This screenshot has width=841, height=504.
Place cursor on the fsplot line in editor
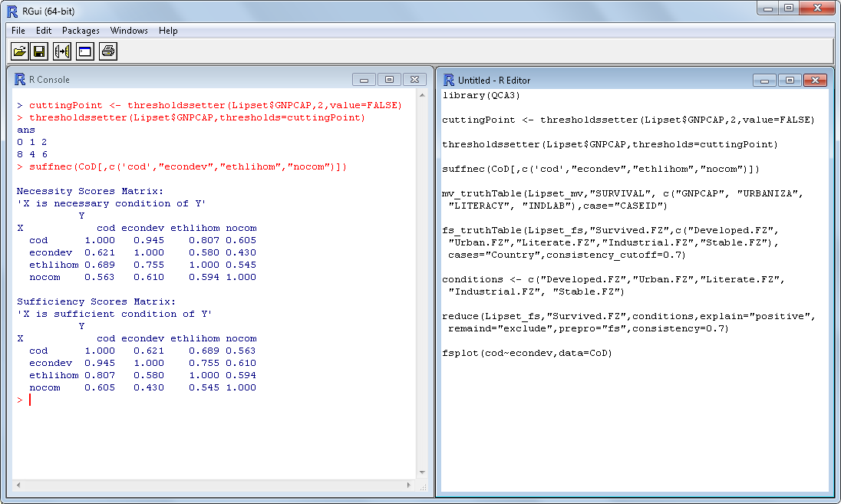click(x=526, y=353)
